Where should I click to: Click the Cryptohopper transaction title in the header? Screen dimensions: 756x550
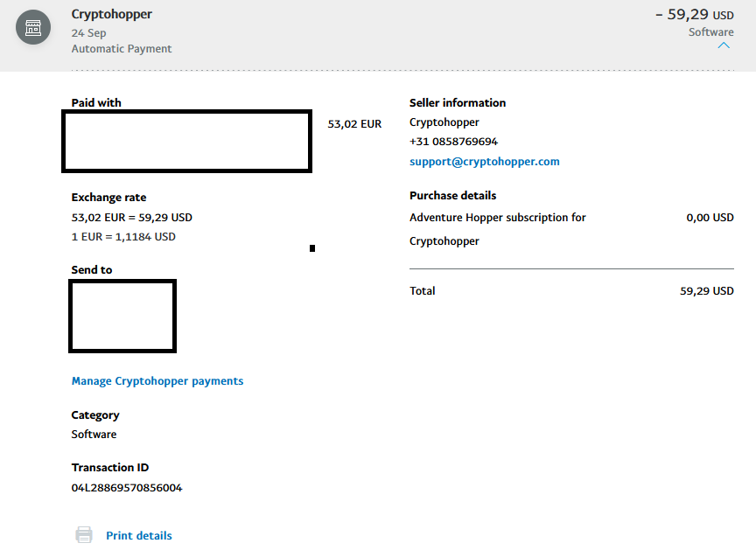(x=112, y=14)
